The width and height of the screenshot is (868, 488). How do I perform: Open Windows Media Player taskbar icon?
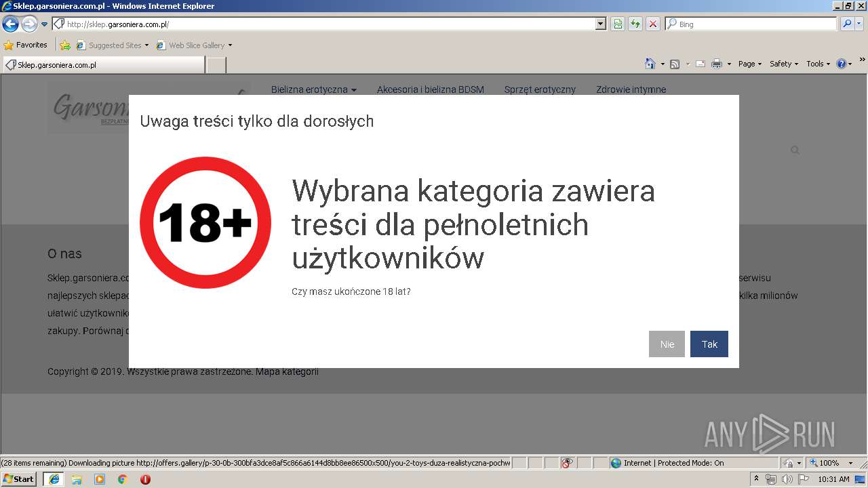(100, 479)
